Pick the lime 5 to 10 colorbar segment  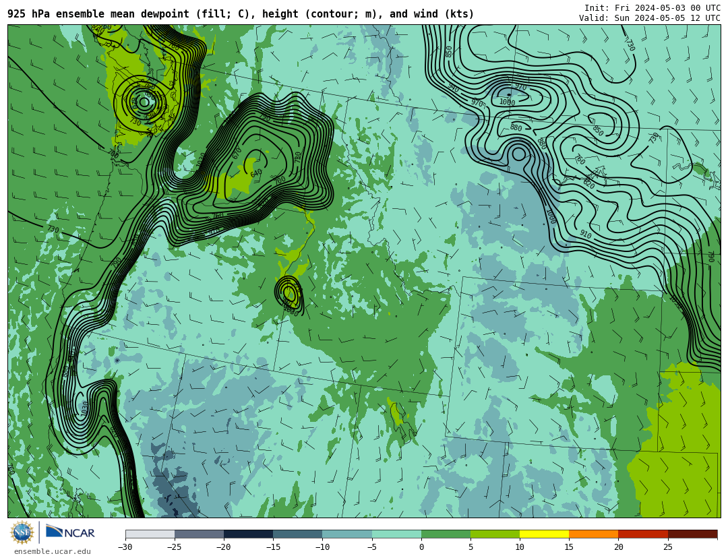point(495,534)
